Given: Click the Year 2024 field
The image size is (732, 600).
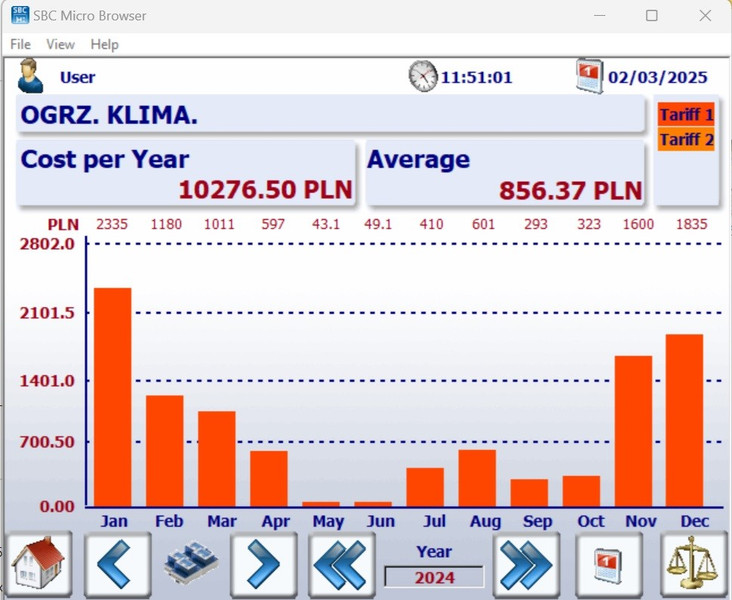Looking at the screenshot, I should click(434, 577).
